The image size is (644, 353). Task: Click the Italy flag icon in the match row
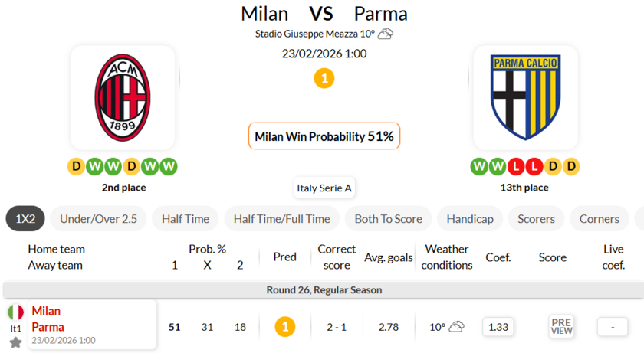15,312
